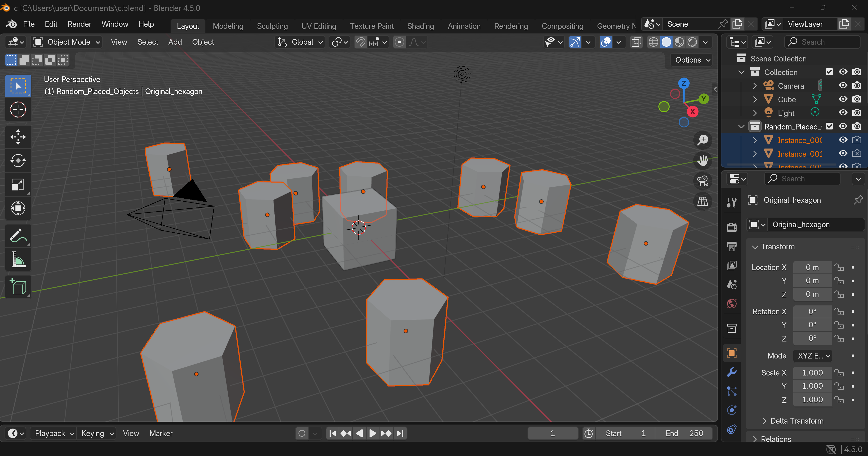This screenshot has height=456, width=868.
Task: Select the Measure tool
Action: (18, 259)
